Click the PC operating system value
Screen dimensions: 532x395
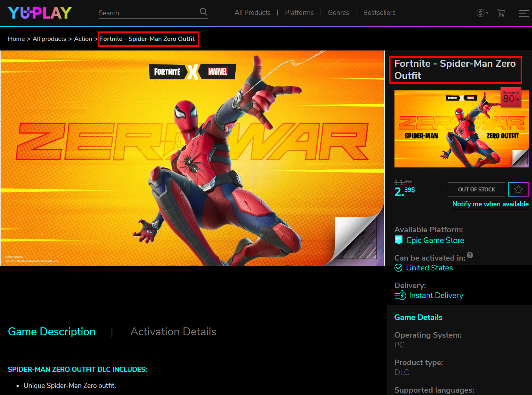(399, 345)
